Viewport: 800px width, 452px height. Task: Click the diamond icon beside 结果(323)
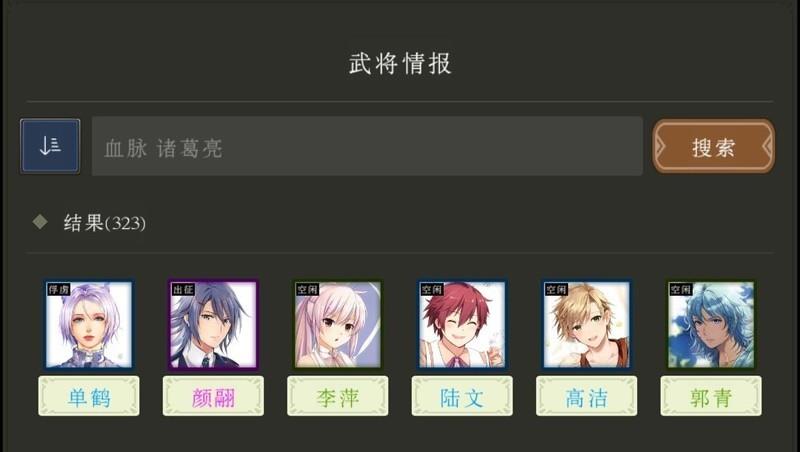(40, 222)
